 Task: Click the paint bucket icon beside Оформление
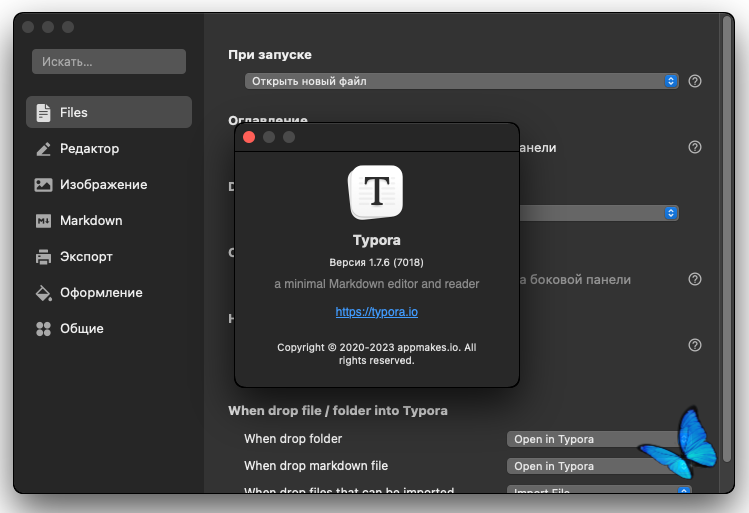pos(43,293)
